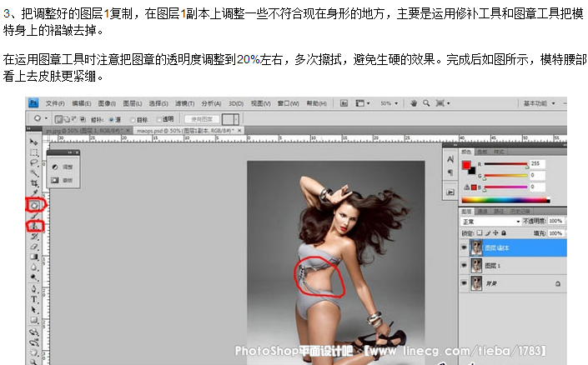Open the 正常 blend mode dropdown

pyautogui.click(x=490, y=222)
